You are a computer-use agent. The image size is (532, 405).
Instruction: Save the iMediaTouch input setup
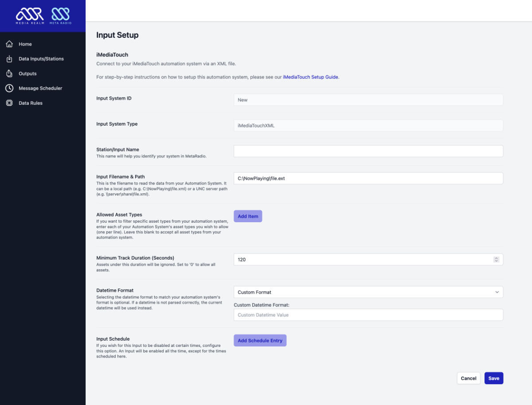coord(493,378)
